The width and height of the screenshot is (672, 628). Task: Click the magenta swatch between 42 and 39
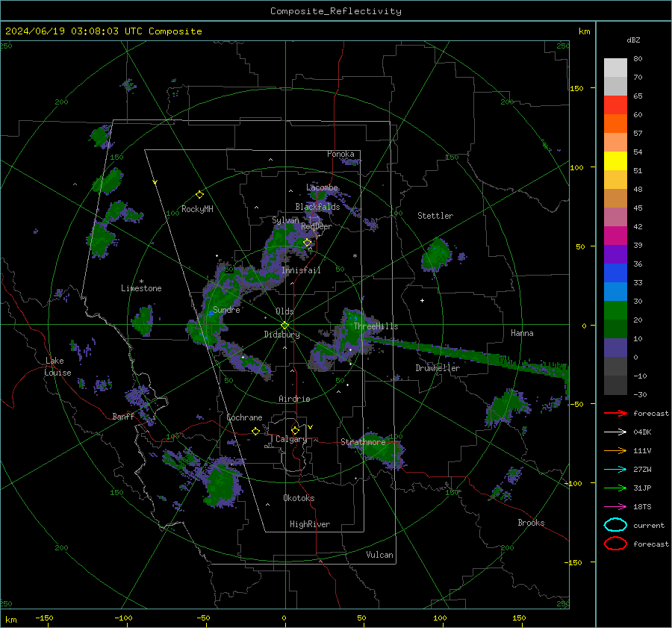[615, 236]
